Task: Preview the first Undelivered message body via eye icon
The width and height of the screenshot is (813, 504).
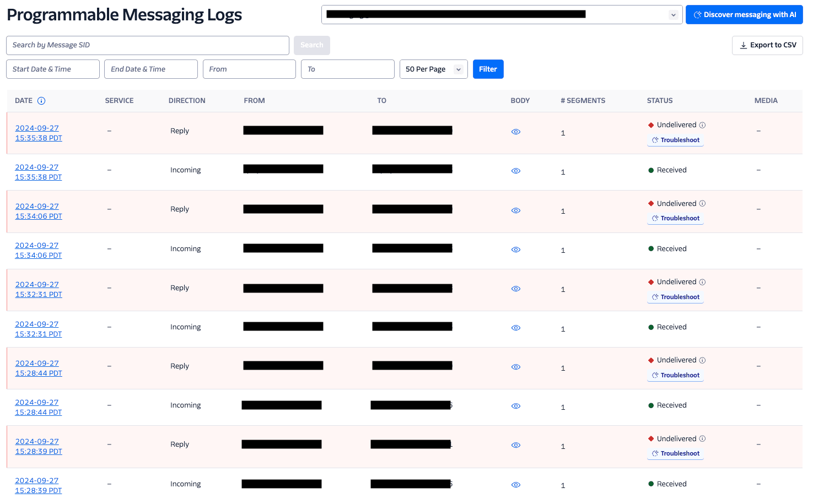Action: tap(515, 132)
